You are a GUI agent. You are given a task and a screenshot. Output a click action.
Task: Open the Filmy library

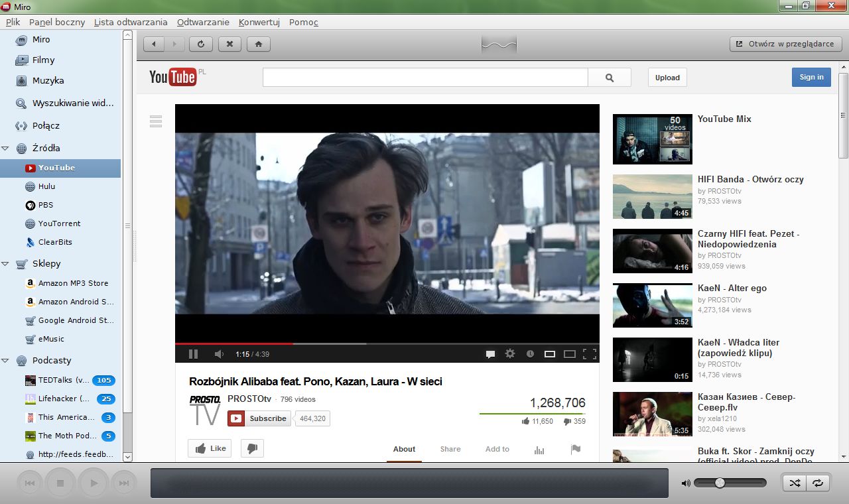pos(60,60)
